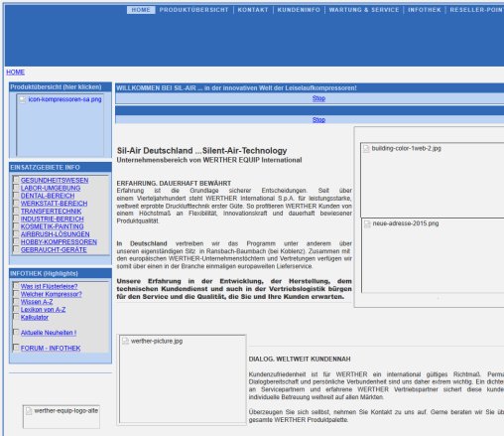The height and width of the screenshot is (436, 504).
Task: Open 'Was ist Flüsterleise?' link
Action: [49, 286]
